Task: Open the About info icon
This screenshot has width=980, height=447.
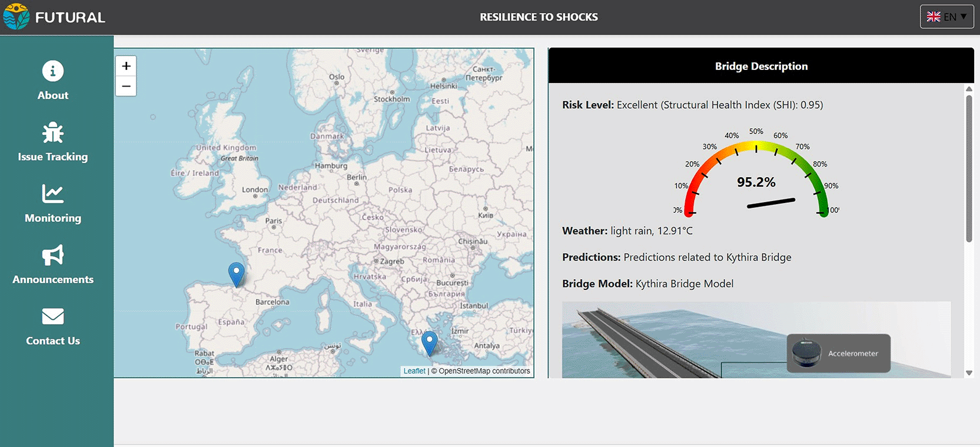Action: click(x=53, y=71)
